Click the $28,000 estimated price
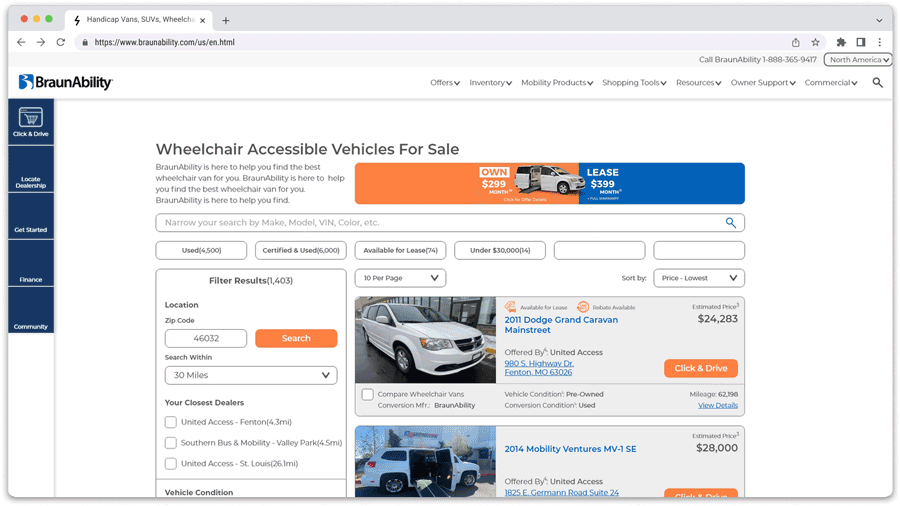The width and height of the screenshot is (900, 506). (x=717, y=448)
